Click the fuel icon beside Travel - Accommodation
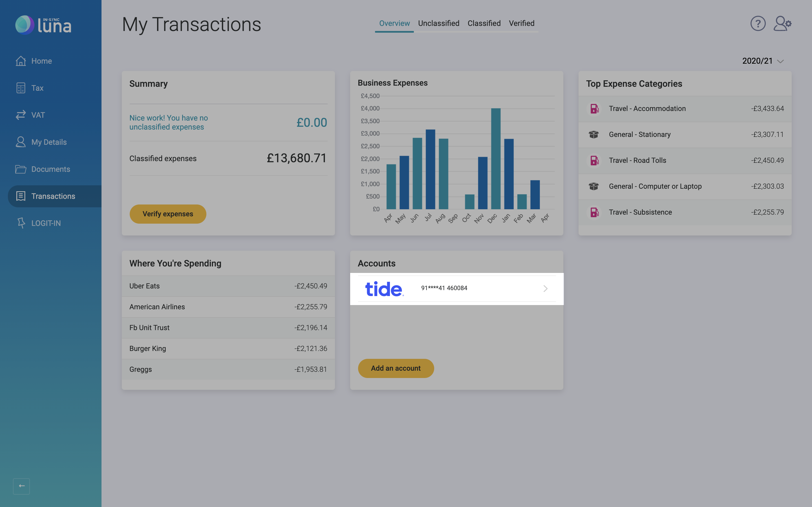Image resolution: width=812 pixels, height=507 pixels. 594,108
